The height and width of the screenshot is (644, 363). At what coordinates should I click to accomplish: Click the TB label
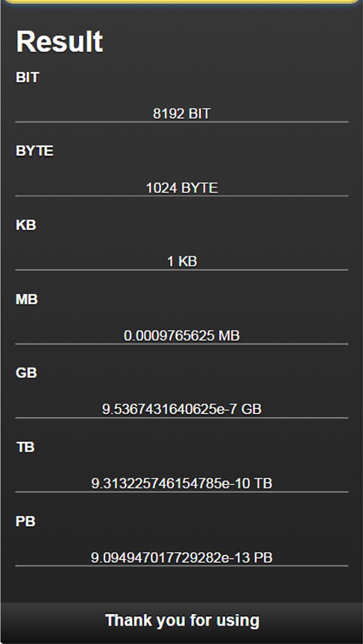pyautogui.click(x=26, y=447)
